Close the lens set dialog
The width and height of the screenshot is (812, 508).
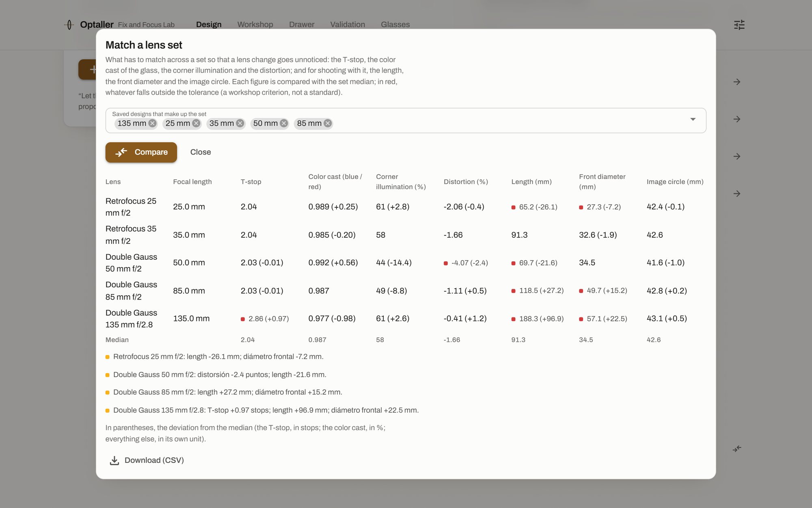pos(201,152)
